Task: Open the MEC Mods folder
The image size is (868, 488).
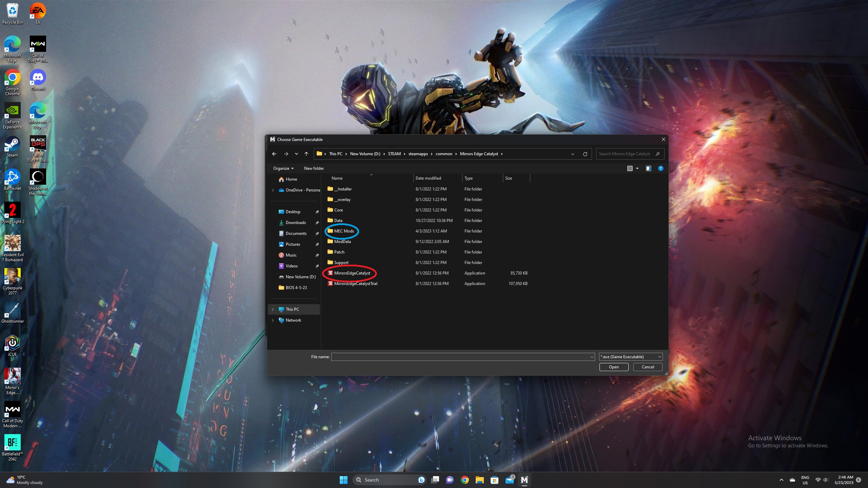Action: [x=343, y=231]
